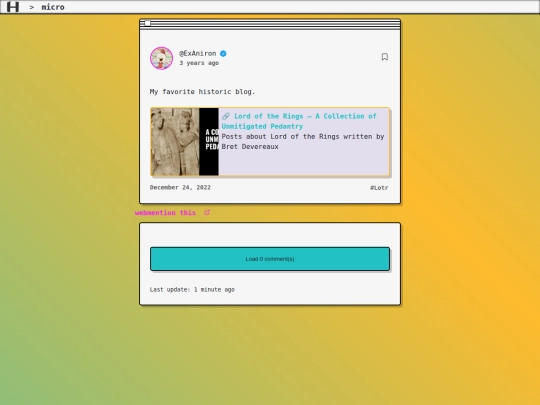Select the 'Posts about Lord of the Rings' description
Screen dimensions: 540x405
pos(303,142)
